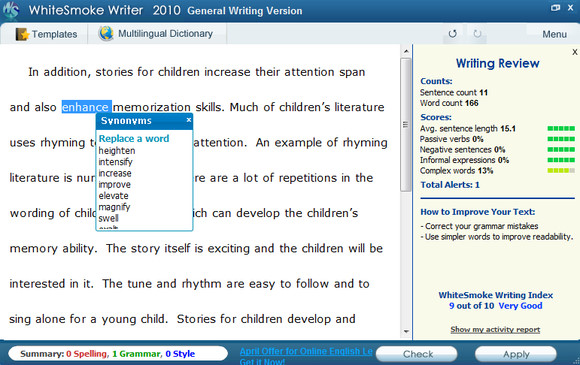Click the Informal expressions score bar
Viewport: 580px width, 365px height.
point(561,160)
